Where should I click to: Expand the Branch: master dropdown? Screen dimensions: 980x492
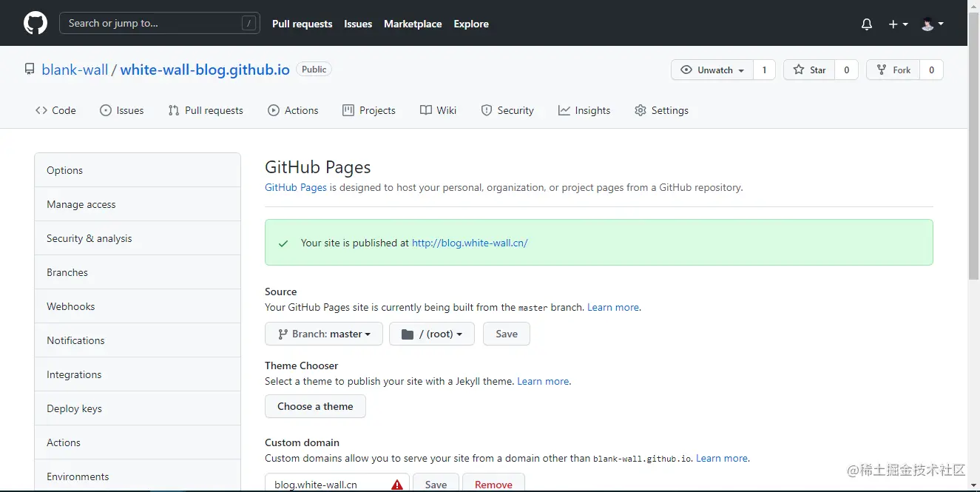point(324,334)
